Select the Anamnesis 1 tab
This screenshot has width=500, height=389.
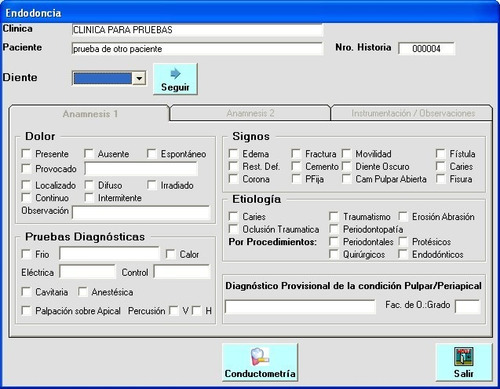(x=90, y=114)
